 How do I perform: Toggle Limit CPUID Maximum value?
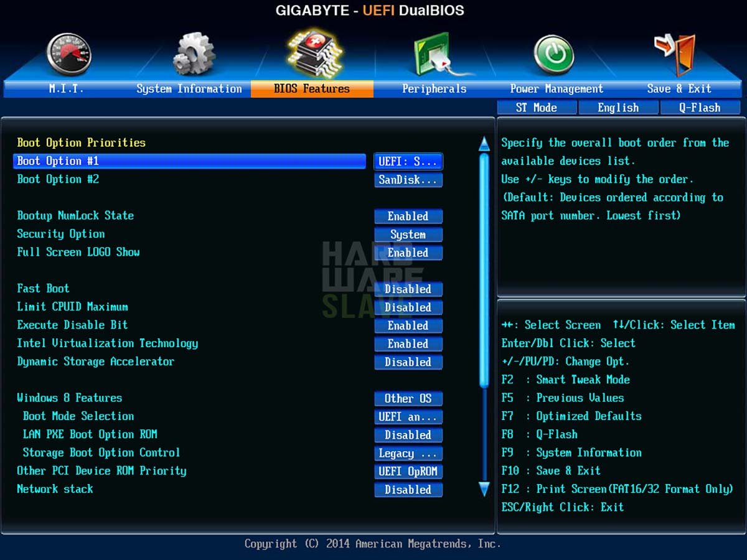tap(408, 307)
